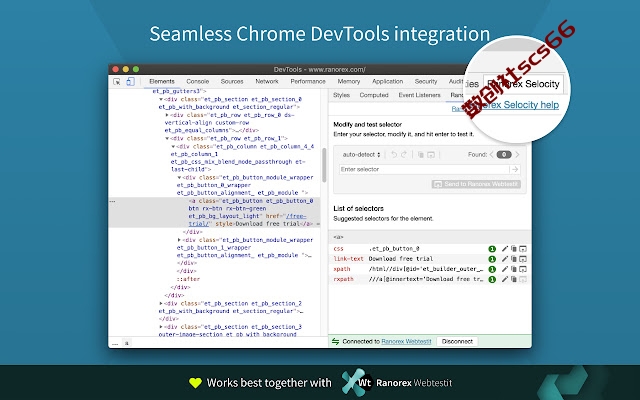Open the Sources tab

[232, 82]
